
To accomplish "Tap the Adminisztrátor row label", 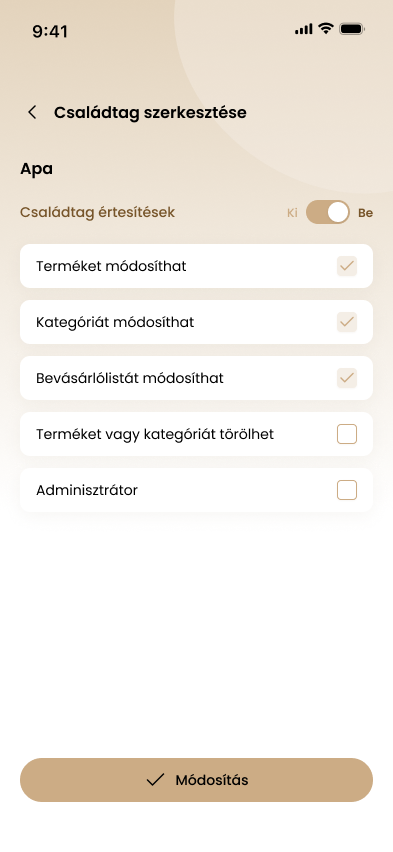I will [x=87, y=490].
